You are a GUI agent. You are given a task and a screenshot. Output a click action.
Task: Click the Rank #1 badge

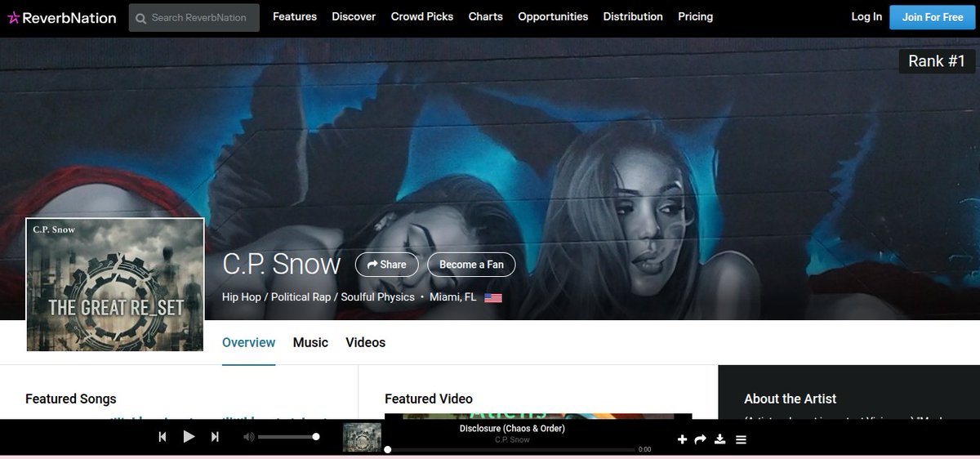[937, 61]
